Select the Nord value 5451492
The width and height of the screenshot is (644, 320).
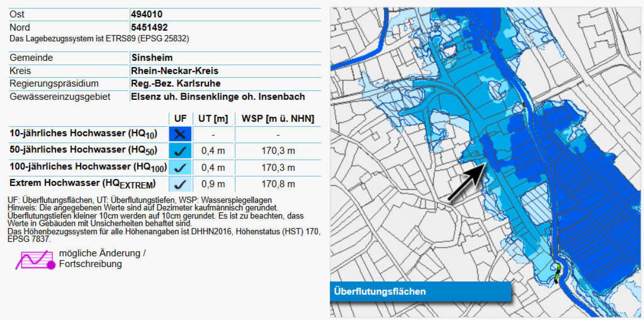coord(149,28)
